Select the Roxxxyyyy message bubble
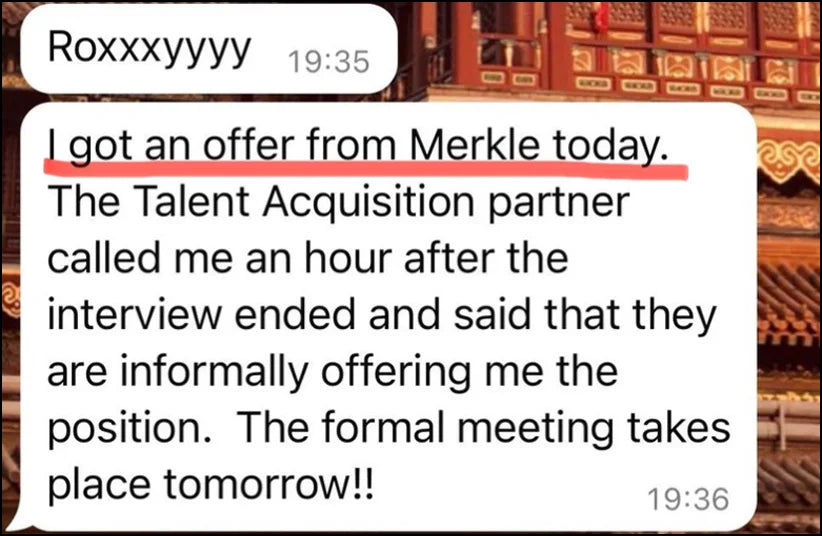The image size is (822, 536). [x=208, y=48]
